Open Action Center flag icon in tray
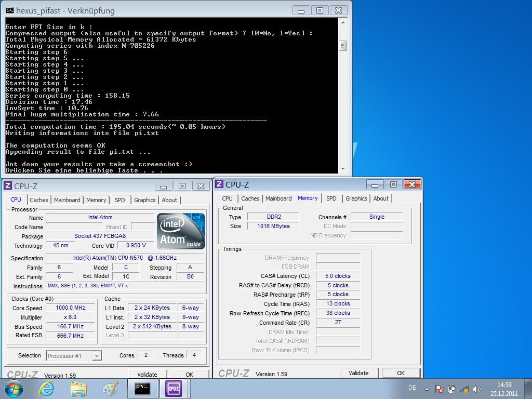 tap(439, 389)
